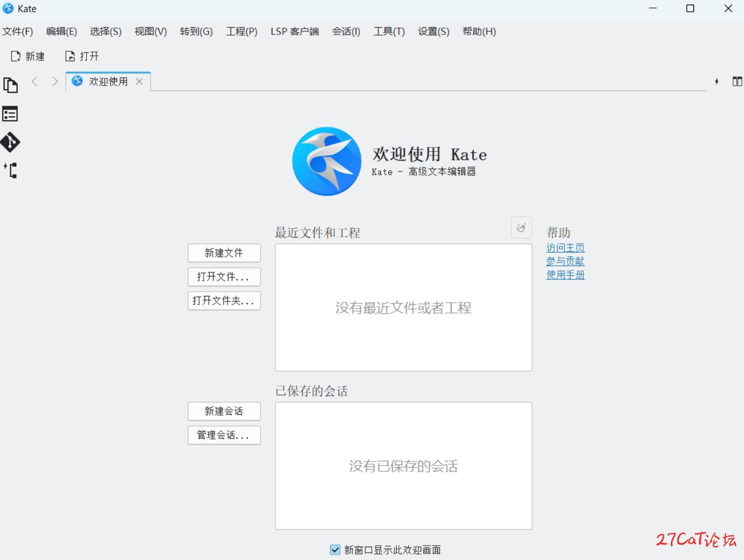
Task: Open the 编辑(E) menu
Action: [x=61, y=32]
